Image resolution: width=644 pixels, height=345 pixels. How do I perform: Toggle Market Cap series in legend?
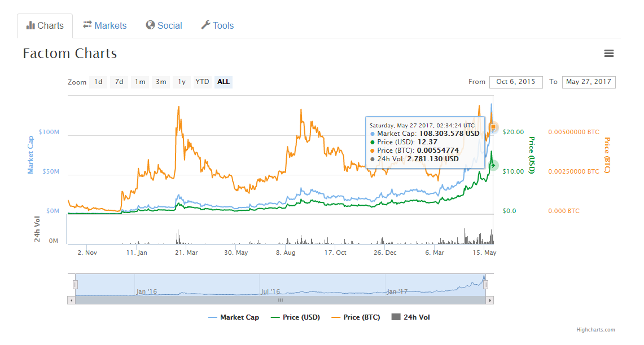pyautogui.click(x=234, y=317)
